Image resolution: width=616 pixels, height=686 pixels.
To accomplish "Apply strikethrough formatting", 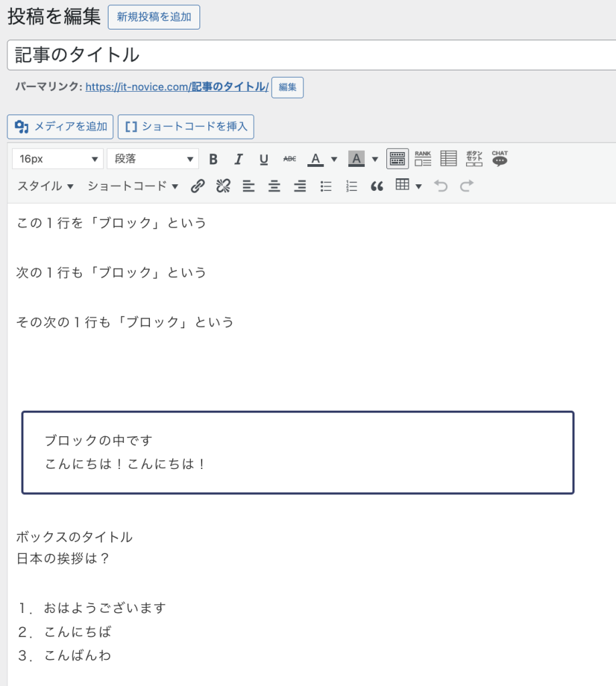I will (289, 159).
